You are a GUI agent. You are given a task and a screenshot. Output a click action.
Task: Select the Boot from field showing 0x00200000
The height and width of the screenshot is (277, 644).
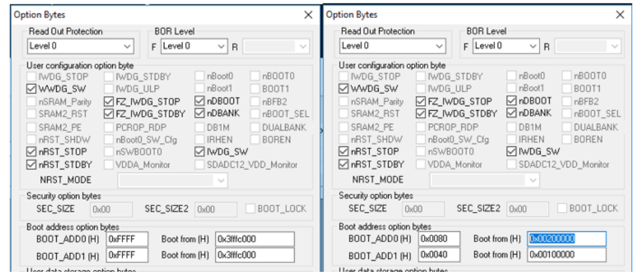point(567,239)
